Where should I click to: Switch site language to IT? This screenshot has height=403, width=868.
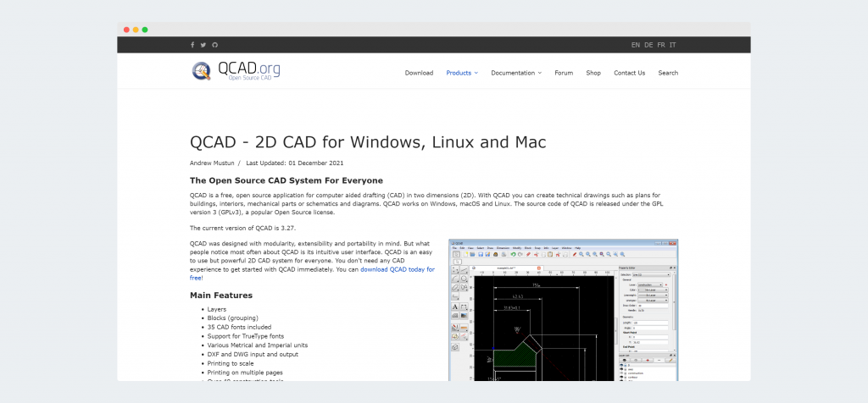click(672, 45)
